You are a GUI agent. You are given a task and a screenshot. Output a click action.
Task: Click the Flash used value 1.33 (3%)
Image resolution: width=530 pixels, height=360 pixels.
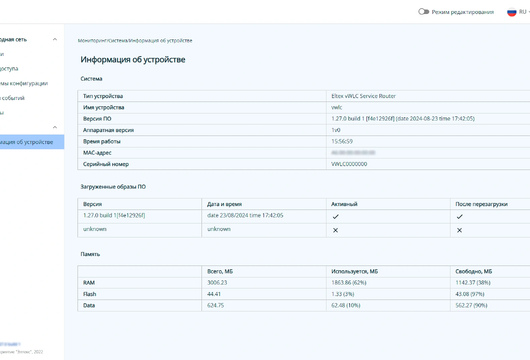coord(343,294)
